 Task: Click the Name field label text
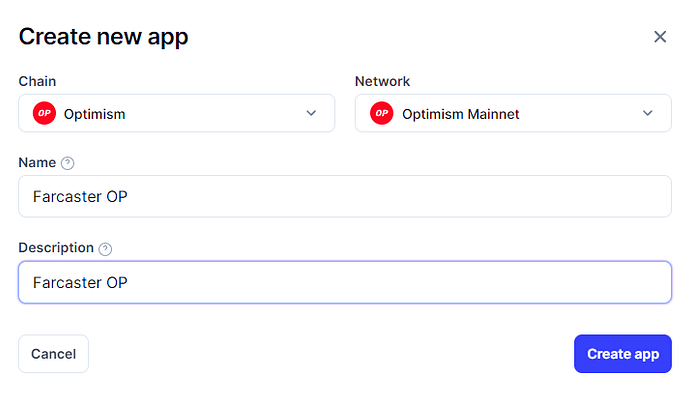click(37, 163)
